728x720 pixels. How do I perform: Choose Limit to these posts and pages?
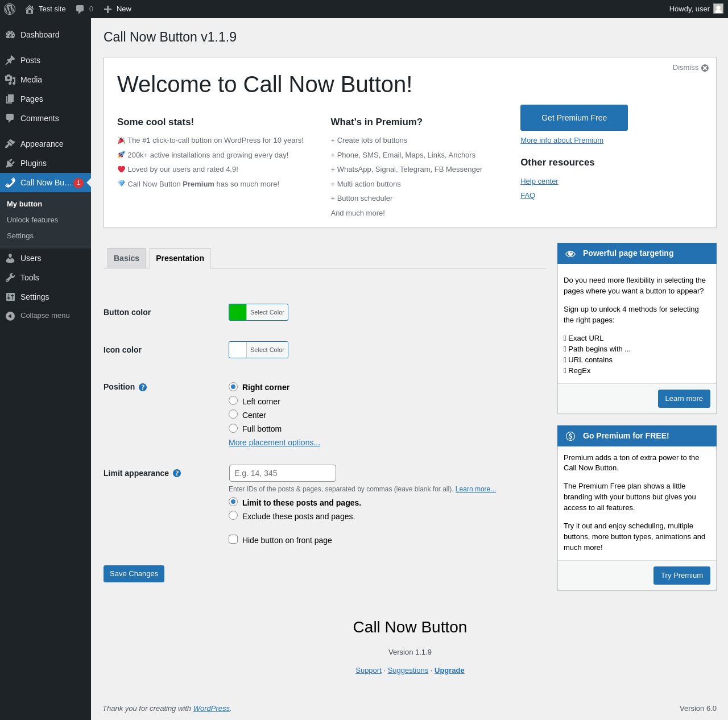pos(233,502)
